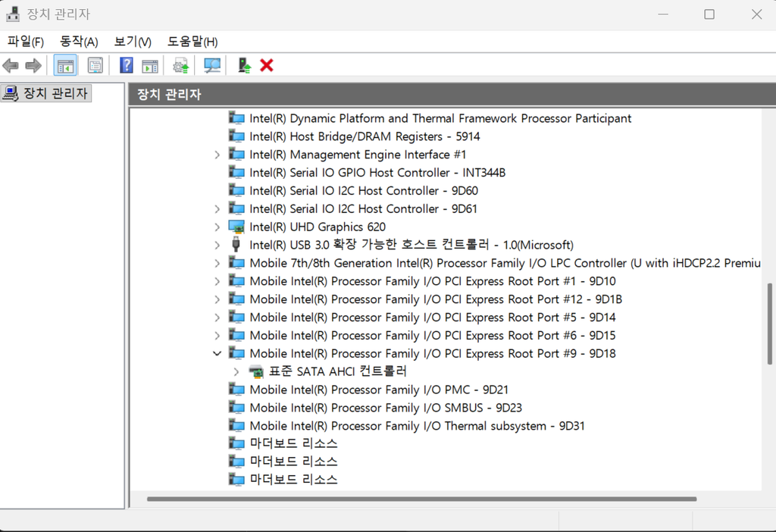
Task: Click the device icon beside I/O SMBUS - 9D23
Action: pos(236,407)
